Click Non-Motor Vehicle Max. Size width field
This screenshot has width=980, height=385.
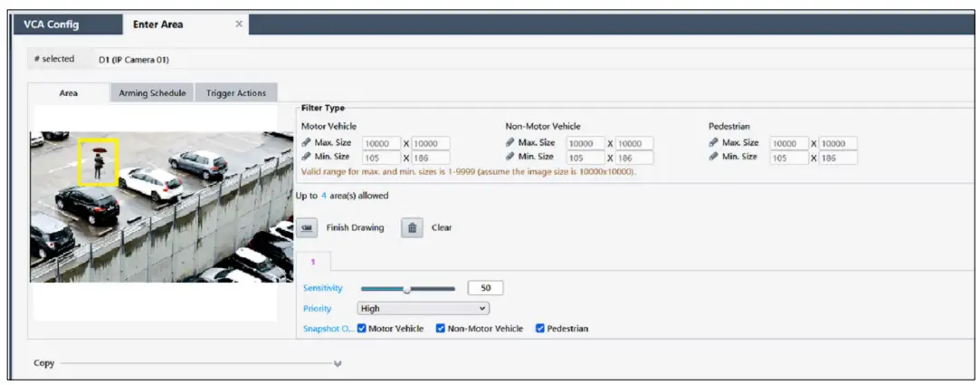[585, 143]
